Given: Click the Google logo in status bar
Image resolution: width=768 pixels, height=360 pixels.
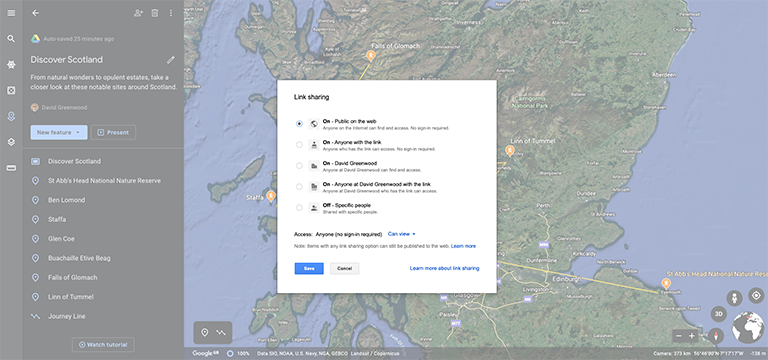Looking at the screenshot, I should 206,353.
